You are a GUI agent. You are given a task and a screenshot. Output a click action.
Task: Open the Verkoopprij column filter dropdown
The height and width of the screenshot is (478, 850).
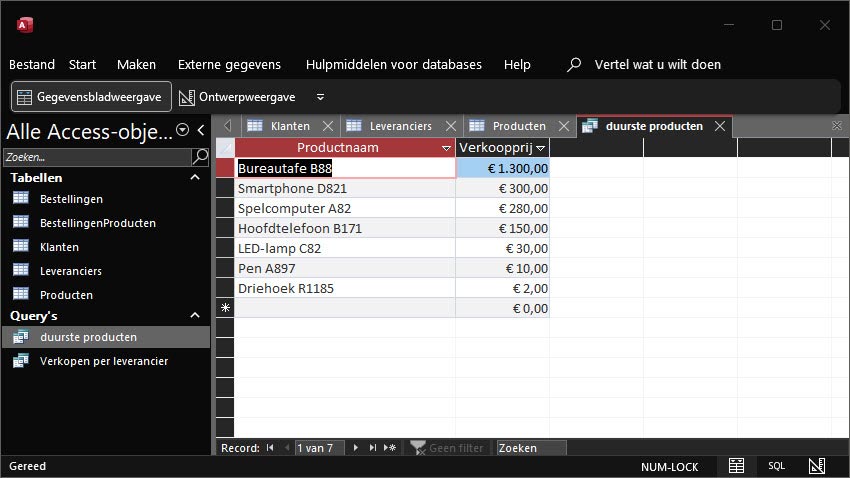pyautogui.click(x=540, y=148)
